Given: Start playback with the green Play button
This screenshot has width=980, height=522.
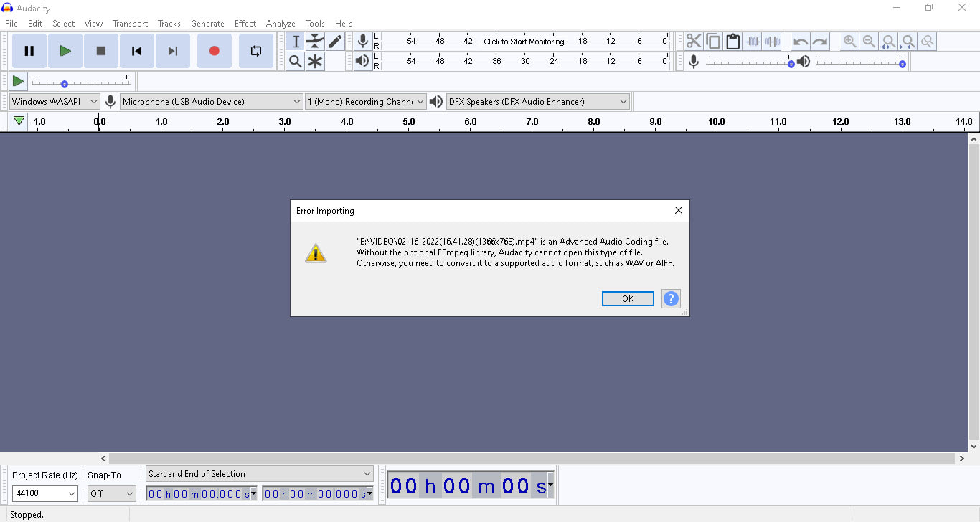Looking at the screenshot, I should click(65, 51).
